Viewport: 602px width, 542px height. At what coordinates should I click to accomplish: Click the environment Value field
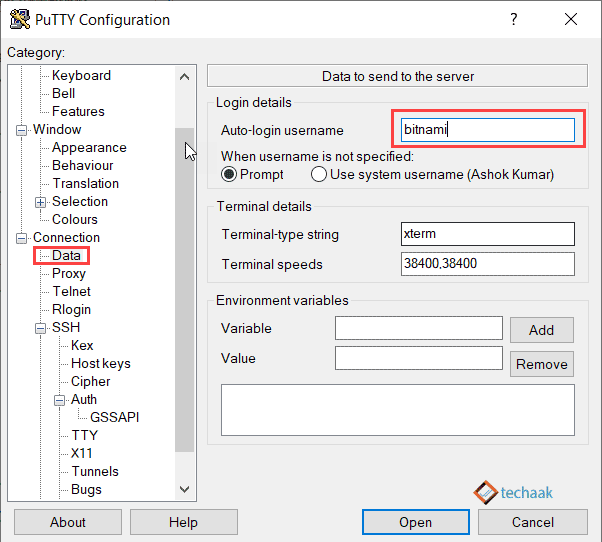[418, 358]
